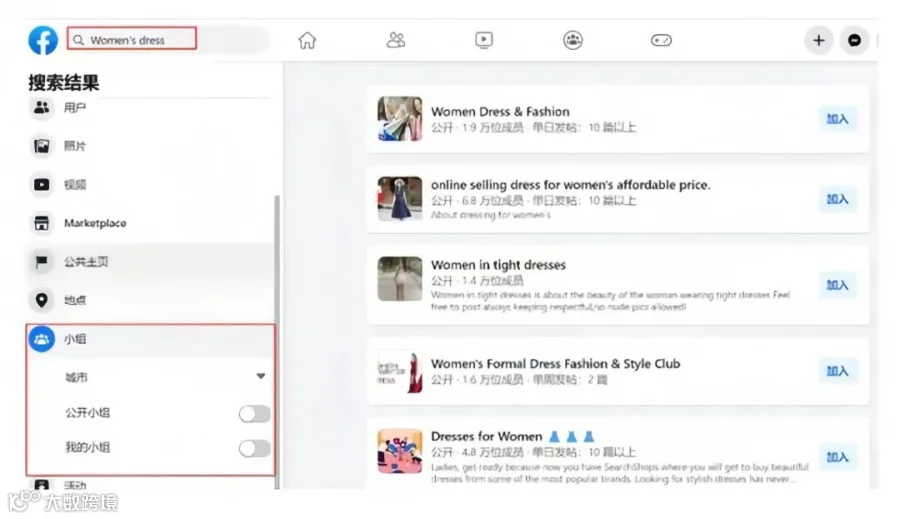Open the Home feed icon
The width and height of the screenshot is (900, 519).
click(x=307, y=40)
